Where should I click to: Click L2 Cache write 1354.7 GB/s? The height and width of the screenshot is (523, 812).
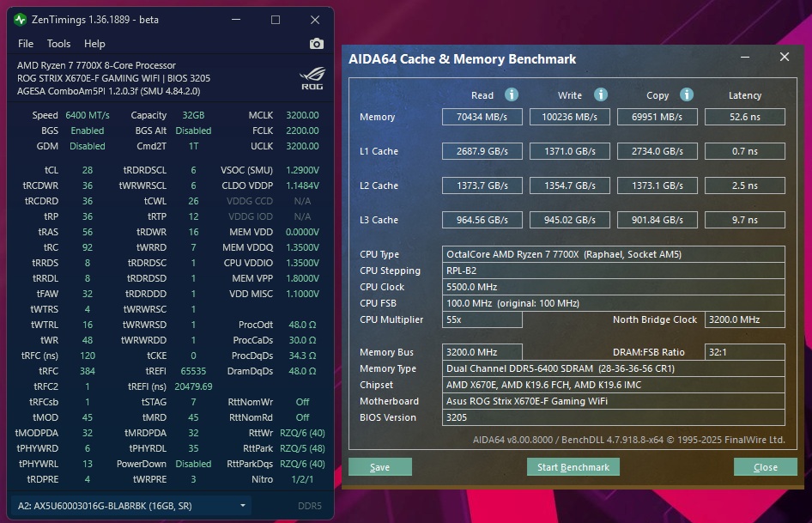(x=570, y=185)
